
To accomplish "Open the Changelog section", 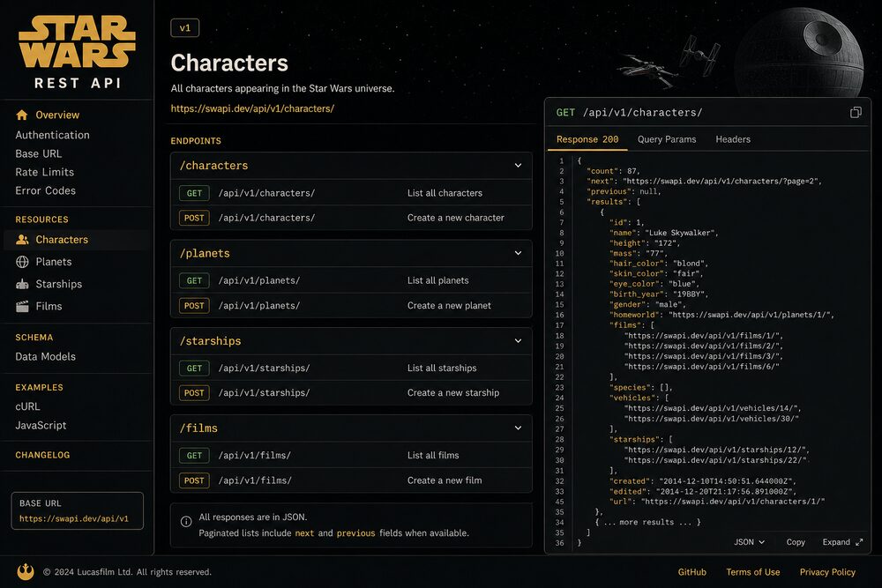I will tap(42, 455).
